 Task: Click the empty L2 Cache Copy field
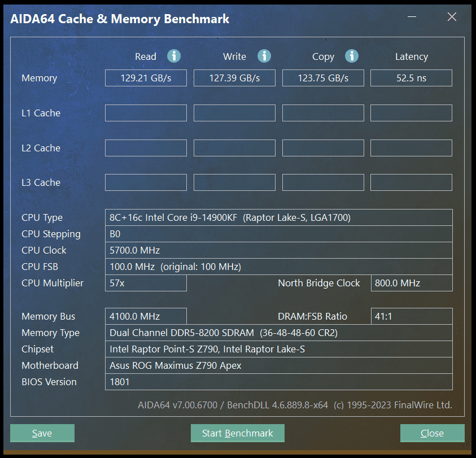[x=323, y=148]
